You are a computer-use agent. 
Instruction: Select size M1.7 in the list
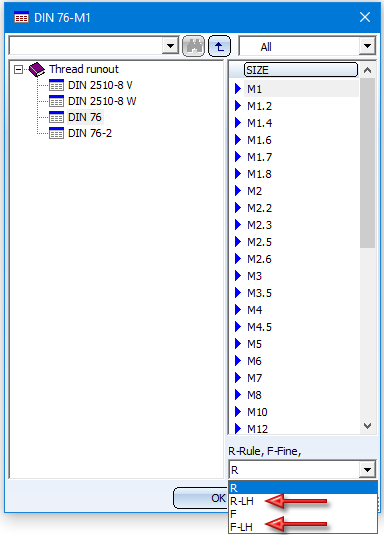(259, 157)
